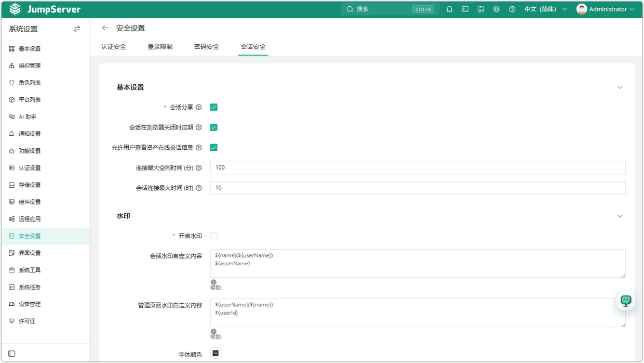Viewport: 644px width, 363px height.
Task: Collapse the 基本设置 section chevron
Action: [x=619, y=87]
